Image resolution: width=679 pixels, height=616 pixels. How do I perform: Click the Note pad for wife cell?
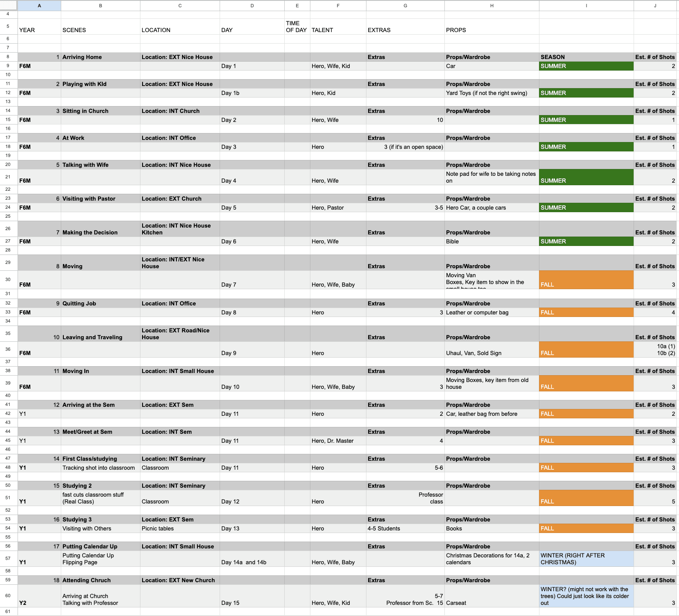tap(491, 177)
